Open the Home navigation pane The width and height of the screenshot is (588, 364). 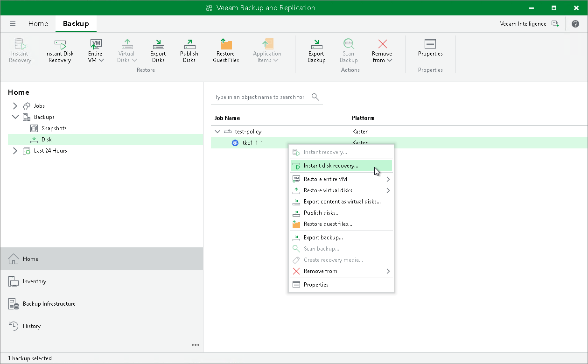tap(102, 259)
